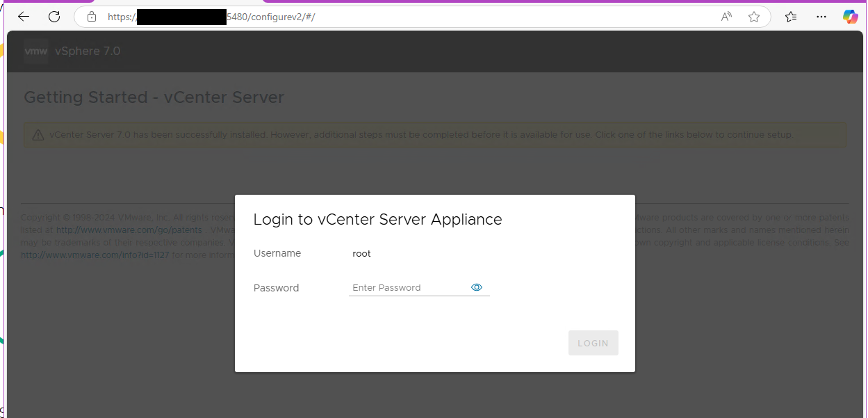The image size is (868, 418).
Task: Open the vmware.com/info?id=1127 link
Action: click(x=95, y=255)
